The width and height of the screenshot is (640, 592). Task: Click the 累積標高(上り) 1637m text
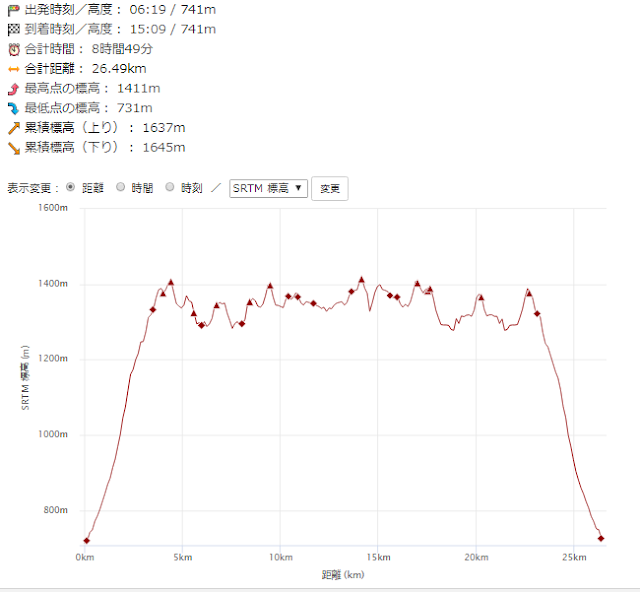tap(105, 128)
